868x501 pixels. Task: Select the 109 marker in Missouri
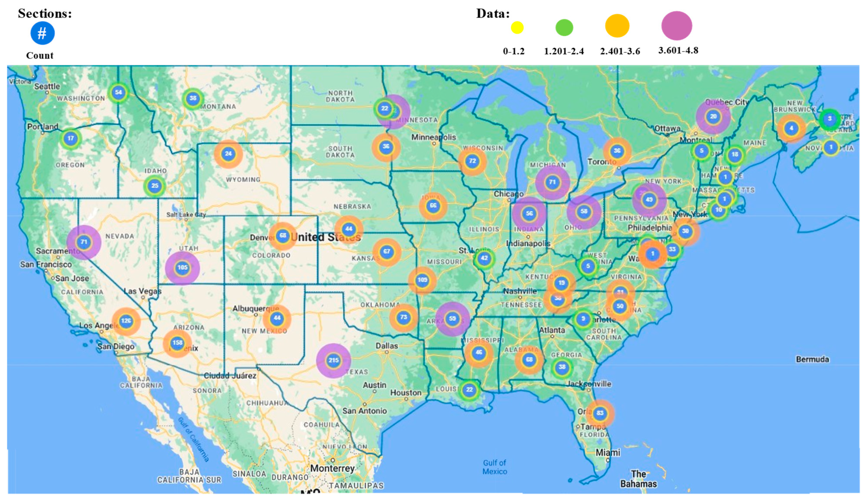coord(422,280)
